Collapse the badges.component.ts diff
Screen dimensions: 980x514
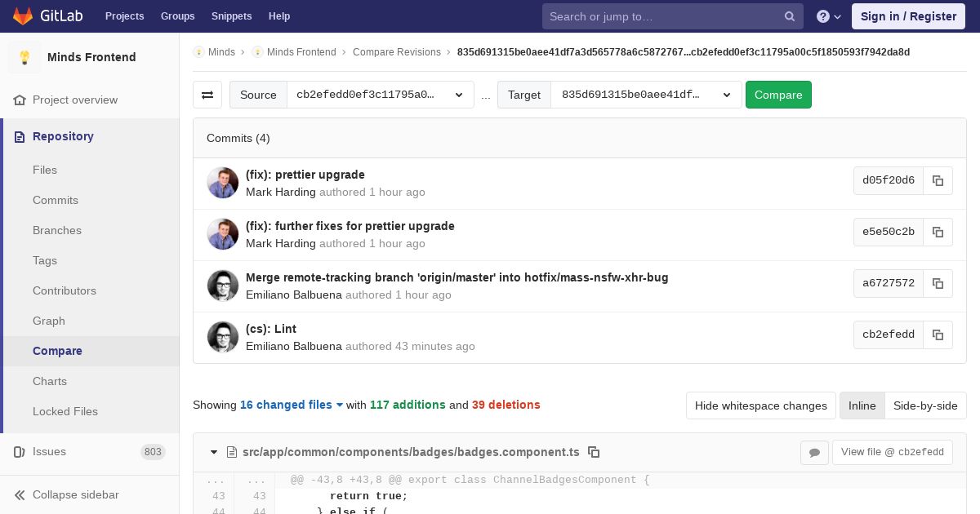[x=214, y=452]
